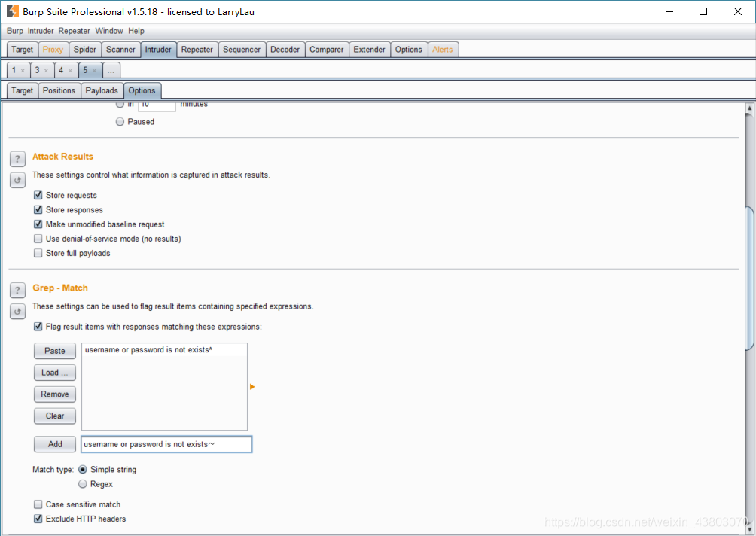Open the Intruder menu
This screenshot has width=756, height=536.
[x=41, y=31]
